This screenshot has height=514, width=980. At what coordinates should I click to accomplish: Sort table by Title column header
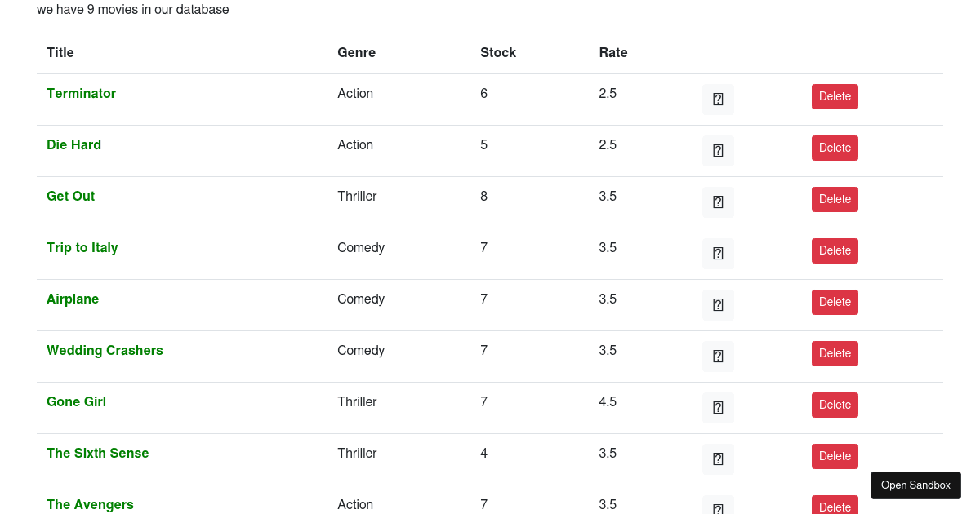[x=60, y=53]
